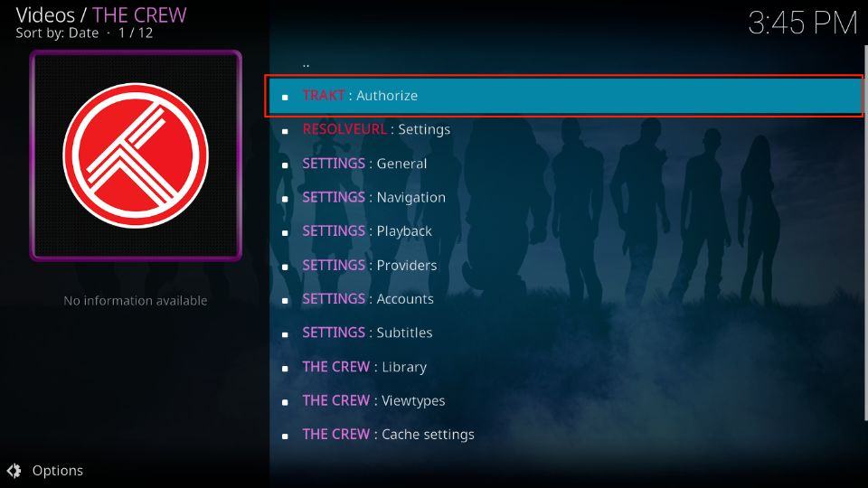Click the 'Videos / THE CREW' breadcrumb title
This screenshot has width=868, height=488.
(x=101, y=14)
